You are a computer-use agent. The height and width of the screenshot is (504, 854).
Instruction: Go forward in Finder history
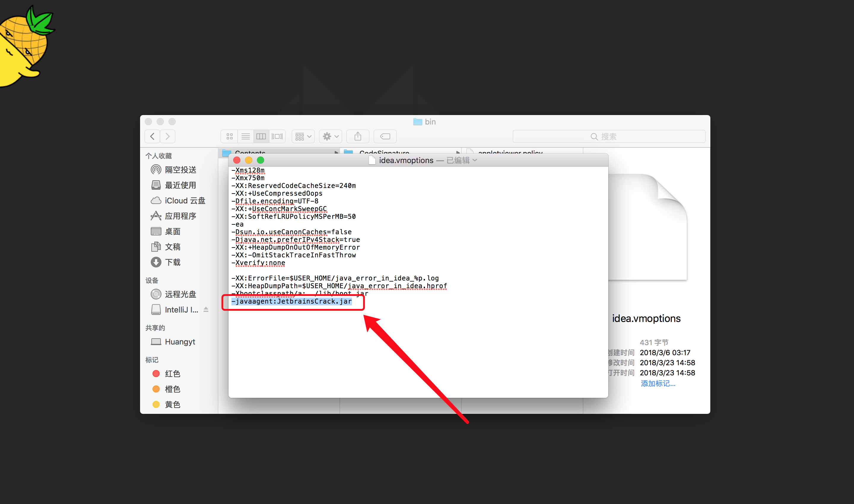[168, 137]
